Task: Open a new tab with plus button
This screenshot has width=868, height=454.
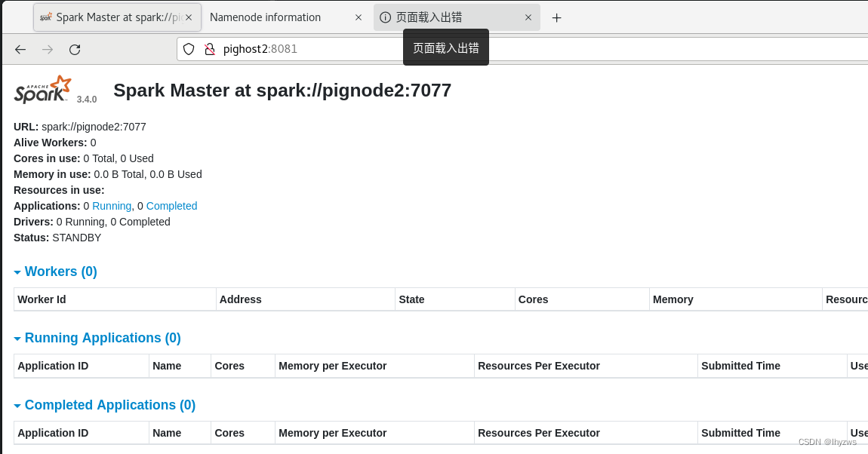Action: tap(557, 17)
